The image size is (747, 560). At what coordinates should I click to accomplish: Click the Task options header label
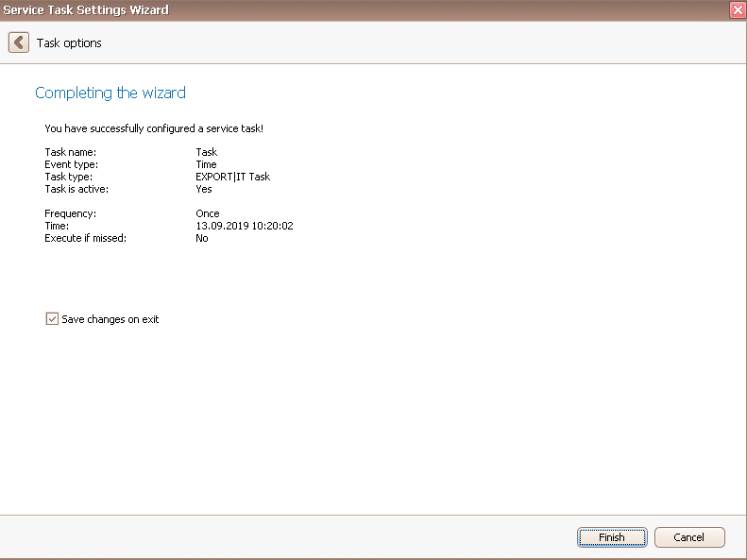pyautogui.click(x=69, y=43)
